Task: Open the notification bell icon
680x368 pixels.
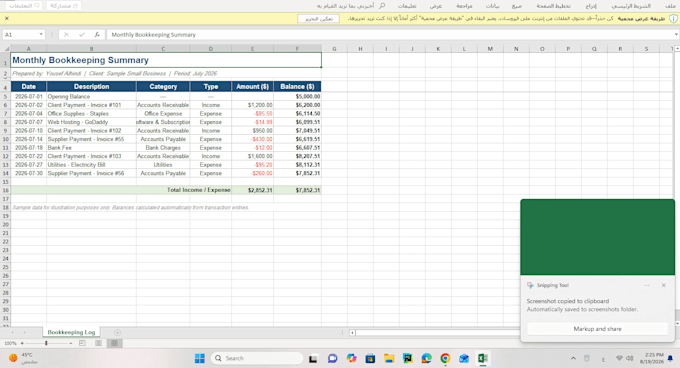Action: tap(670, 358)
